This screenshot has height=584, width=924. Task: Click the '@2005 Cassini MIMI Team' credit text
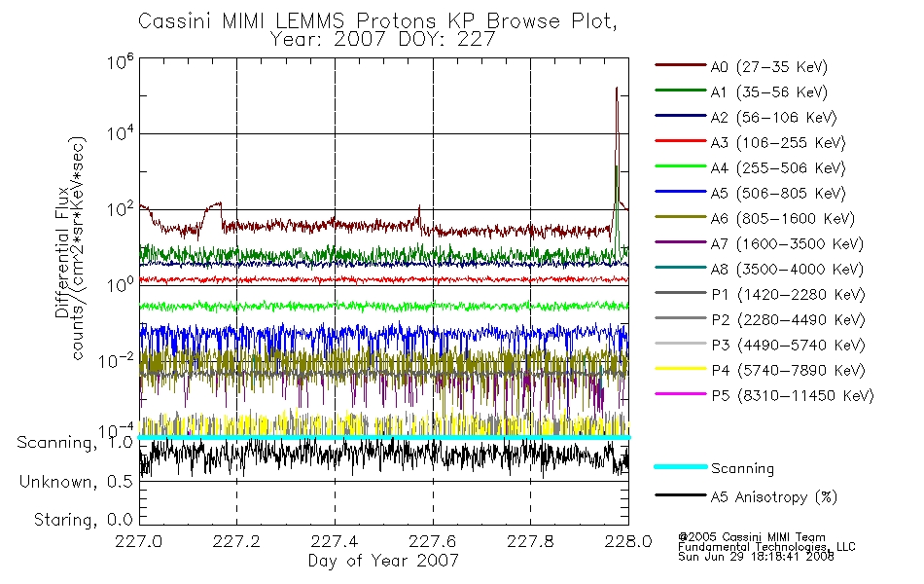[751, 537]
